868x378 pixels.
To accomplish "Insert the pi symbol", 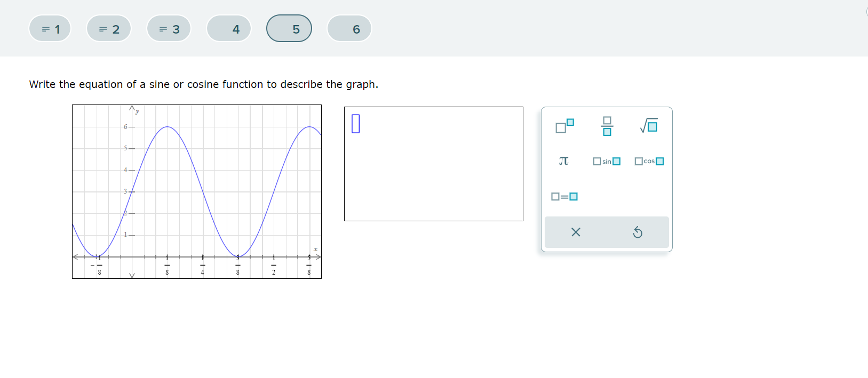I will point(564,161).
